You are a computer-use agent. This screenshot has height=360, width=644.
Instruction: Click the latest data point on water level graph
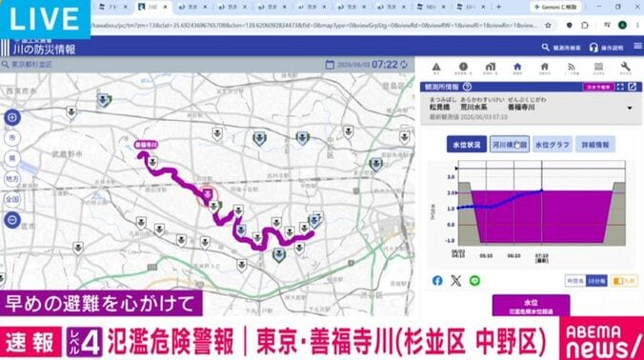pos(542,190)
